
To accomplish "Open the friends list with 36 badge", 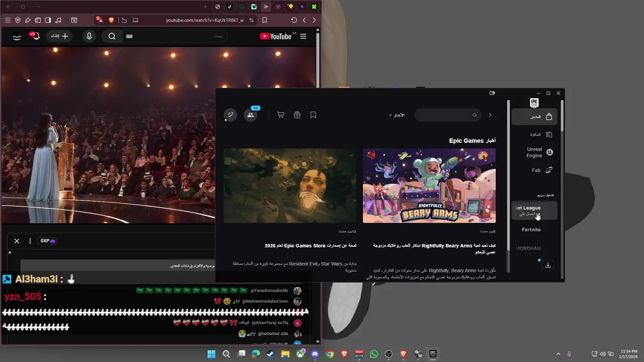I will 251,115.
